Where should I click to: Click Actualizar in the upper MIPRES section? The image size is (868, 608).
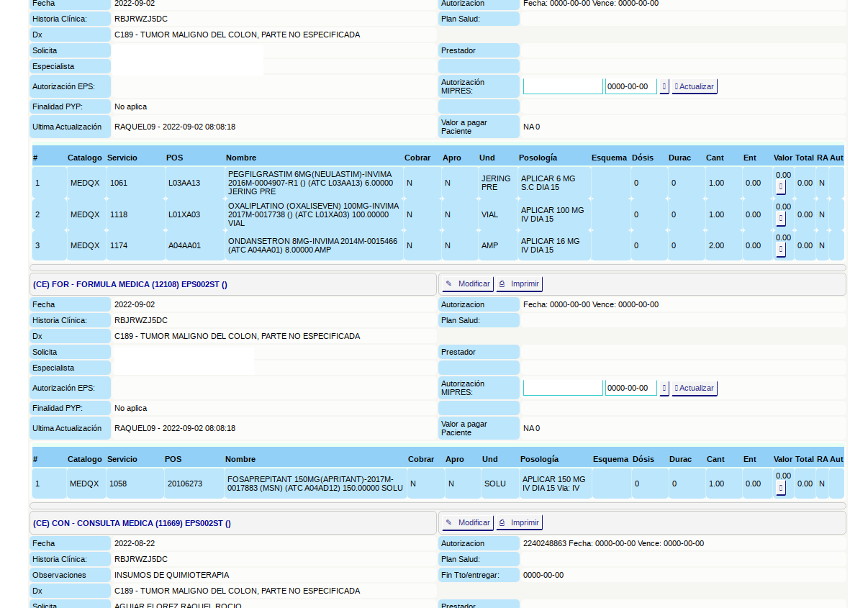pos(695,86)
